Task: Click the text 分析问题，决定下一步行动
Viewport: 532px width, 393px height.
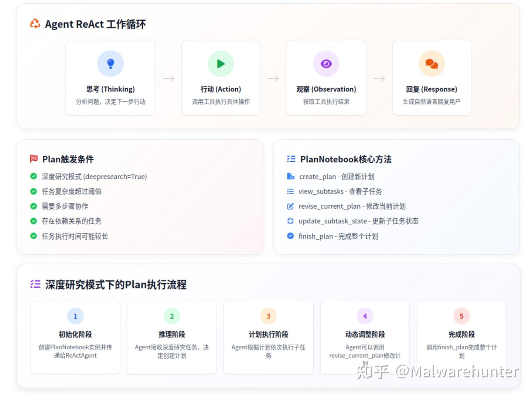Action: [110, 102]
